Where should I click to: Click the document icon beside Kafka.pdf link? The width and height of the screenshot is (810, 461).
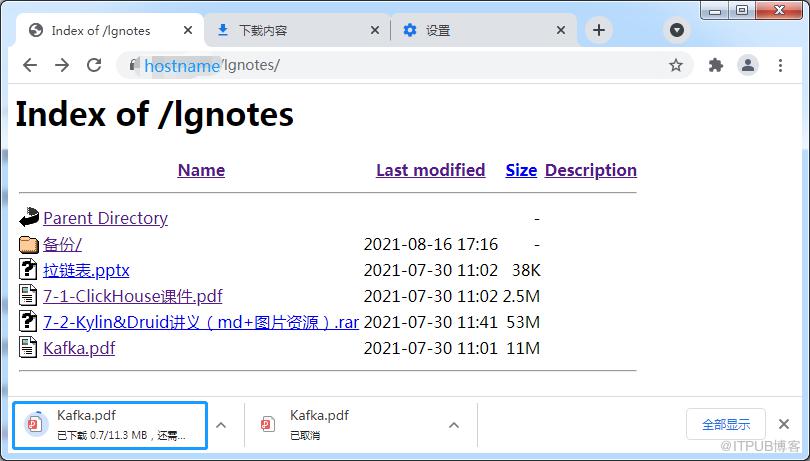(x=28, y=347)
